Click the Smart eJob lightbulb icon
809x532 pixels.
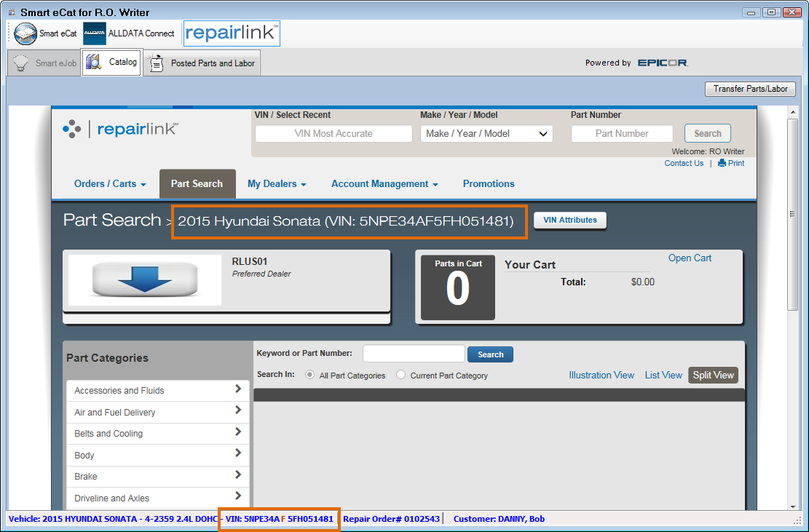22,63
